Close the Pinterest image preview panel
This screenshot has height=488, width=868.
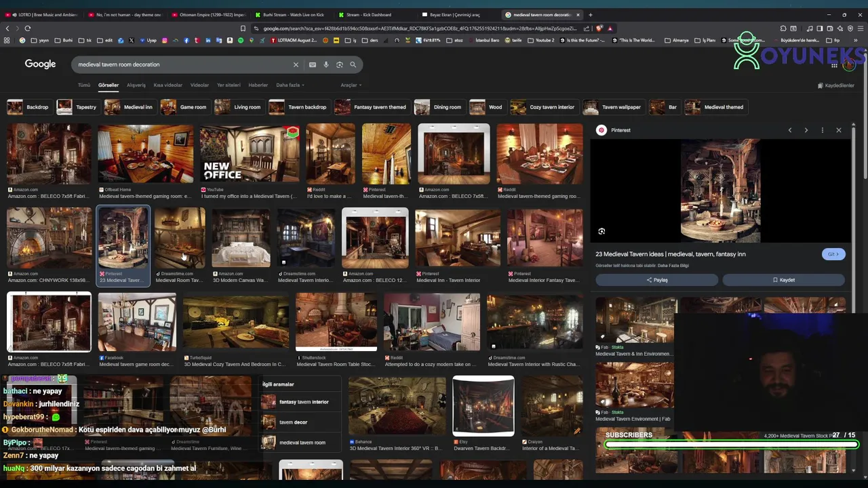838,130
